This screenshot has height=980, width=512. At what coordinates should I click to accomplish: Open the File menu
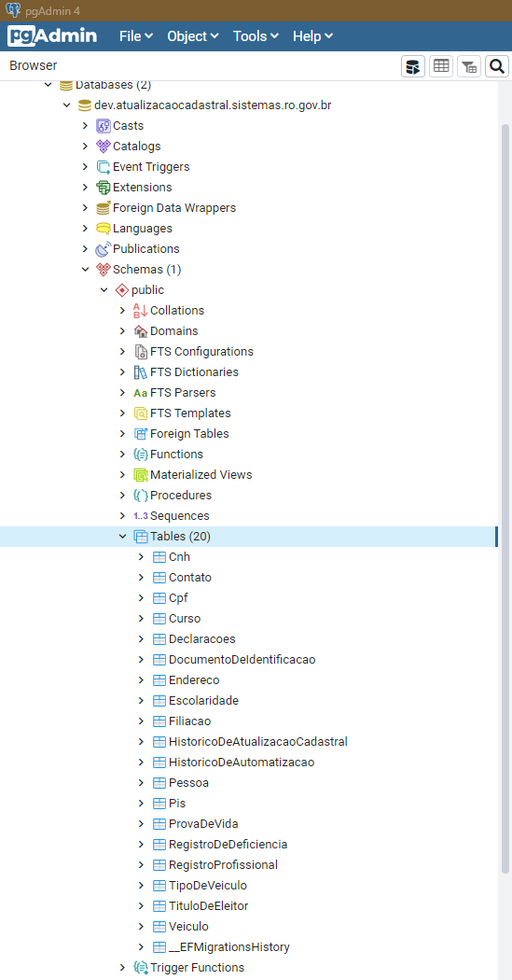point(136,36)
